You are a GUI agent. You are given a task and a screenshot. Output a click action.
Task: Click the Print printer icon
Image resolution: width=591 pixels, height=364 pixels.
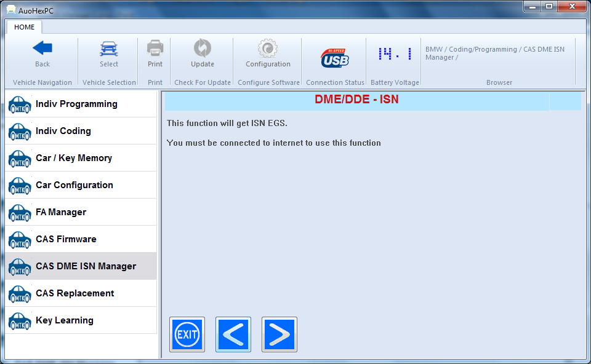[x=155, y=48]
